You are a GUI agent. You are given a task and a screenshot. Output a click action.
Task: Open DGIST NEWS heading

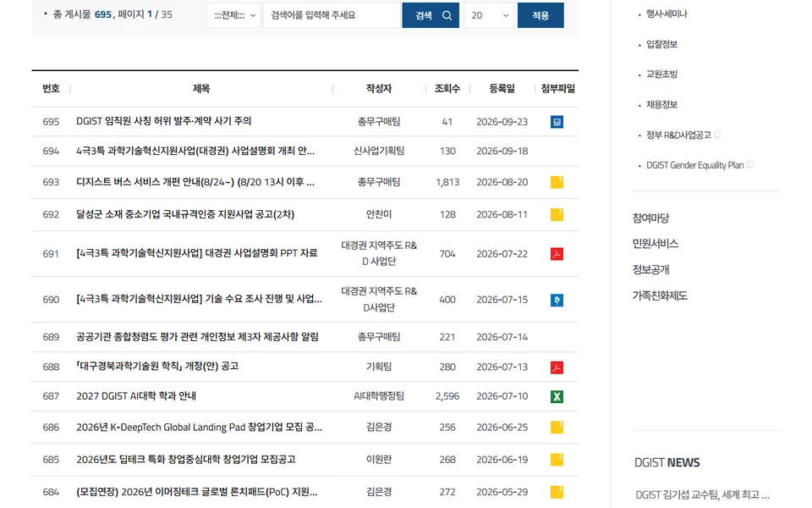[x=667, y=462]
